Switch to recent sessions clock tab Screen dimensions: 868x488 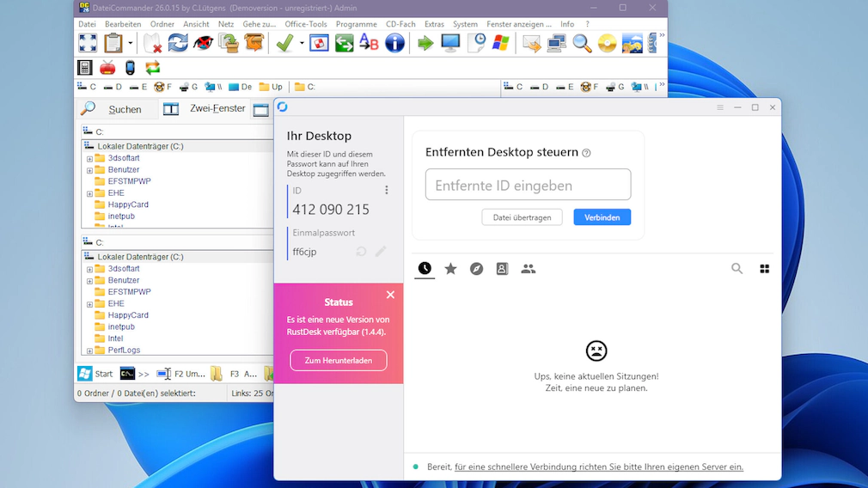425,269
